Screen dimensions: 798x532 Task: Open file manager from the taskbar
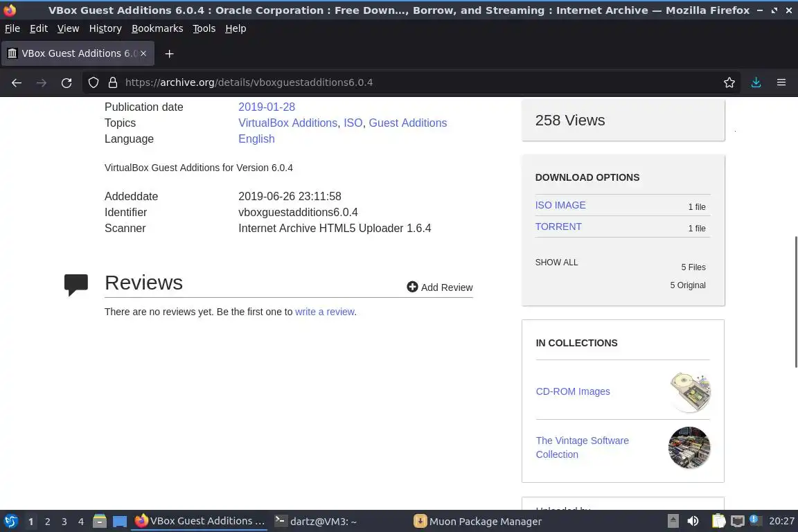100,522
